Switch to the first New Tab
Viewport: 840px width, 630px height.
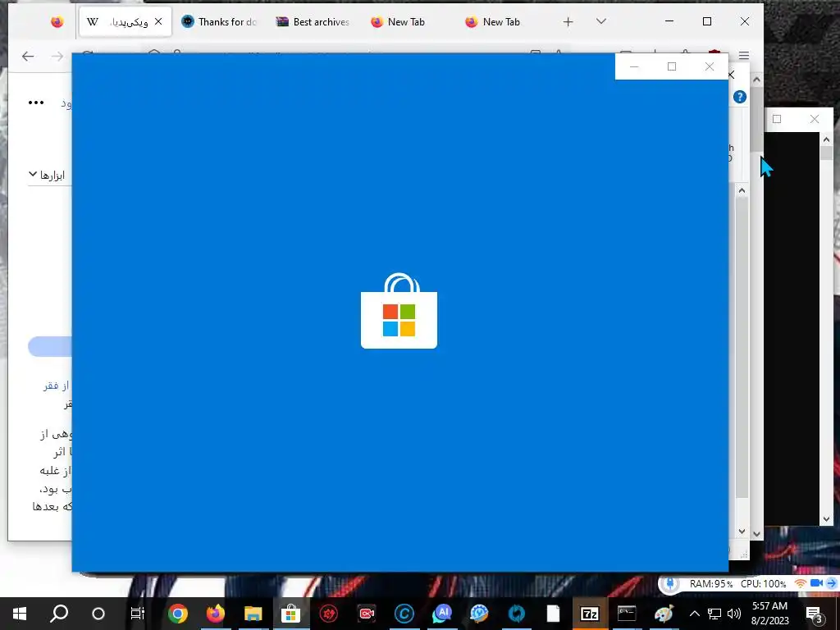[398, 22]
